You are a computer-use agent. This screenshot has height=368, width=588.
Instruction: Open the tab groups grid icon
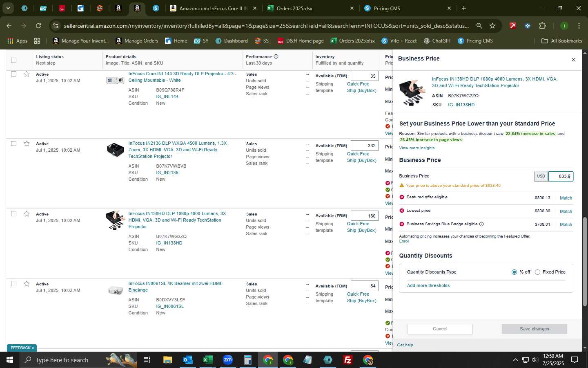[37, 41]
